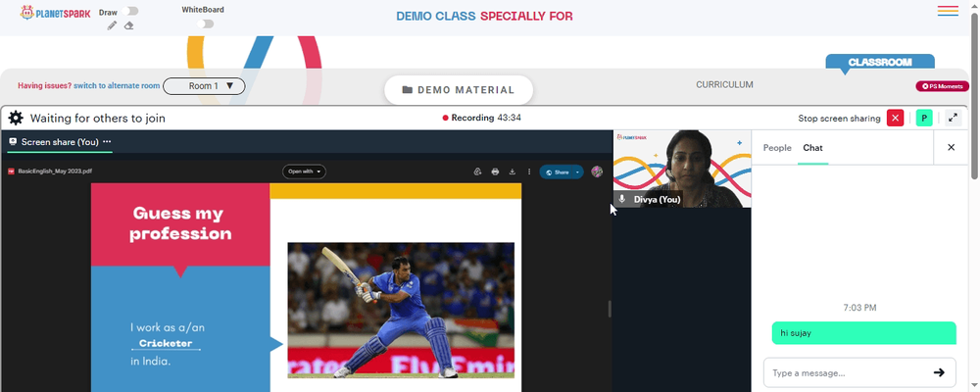Click the Google account avatar in the PDF viewer
Viewport: 980px width, 392px height.
point(596,171)
